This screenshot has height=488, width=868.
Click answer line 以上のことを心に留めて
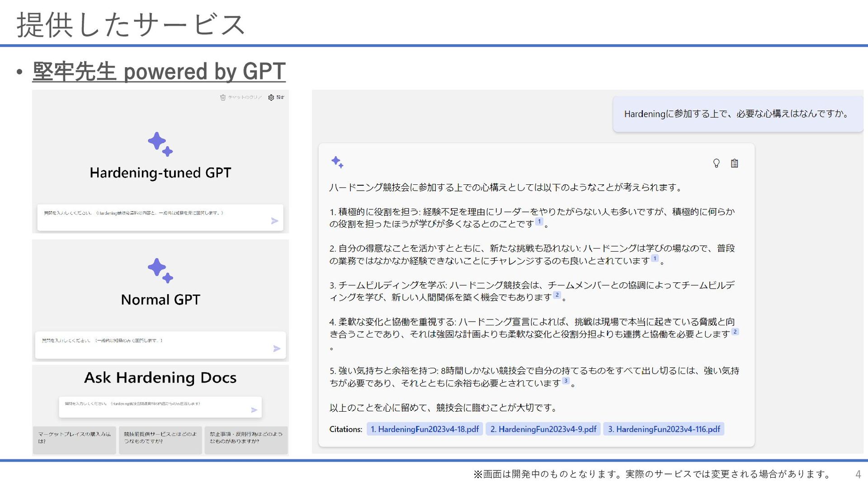443,408
